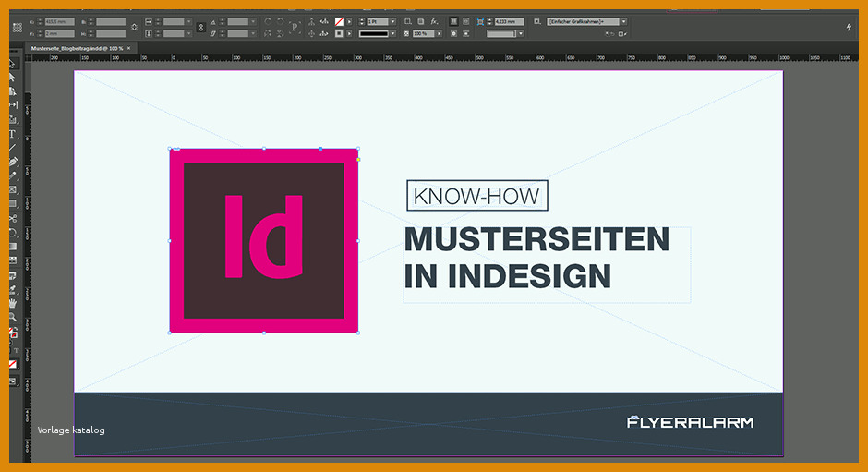Select the Type tool
868x472 pixels.
[x=12, y=134]
